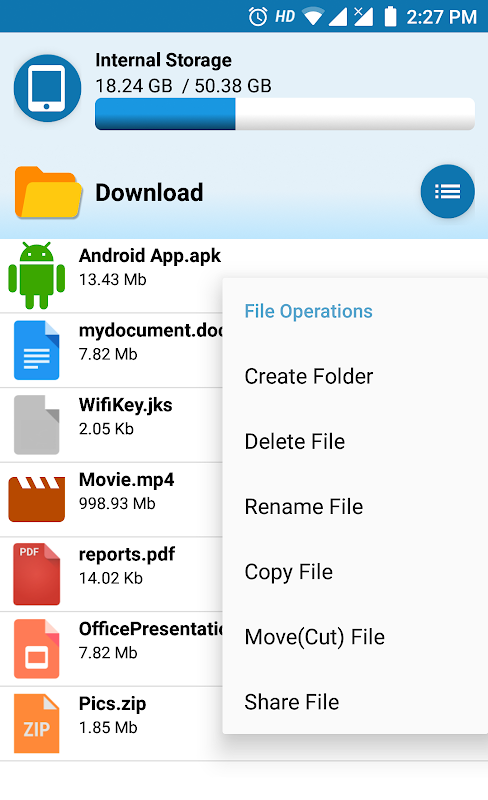Screen dimensions: 488x800
Task: Open Movie.mp4 file name
Action: [x=127, y=480]
